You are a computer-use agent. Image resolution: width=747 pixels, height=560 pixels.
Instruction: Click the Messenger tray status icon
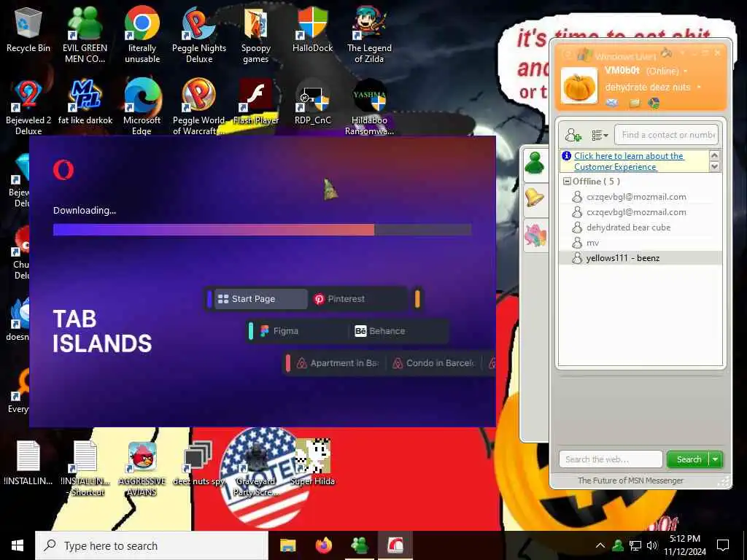[x=618, y=545]
